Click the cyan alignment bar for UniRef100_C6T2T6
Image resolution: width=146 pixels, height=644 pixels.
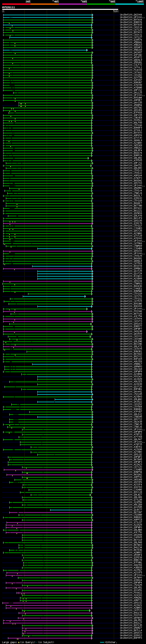point(54,296)
